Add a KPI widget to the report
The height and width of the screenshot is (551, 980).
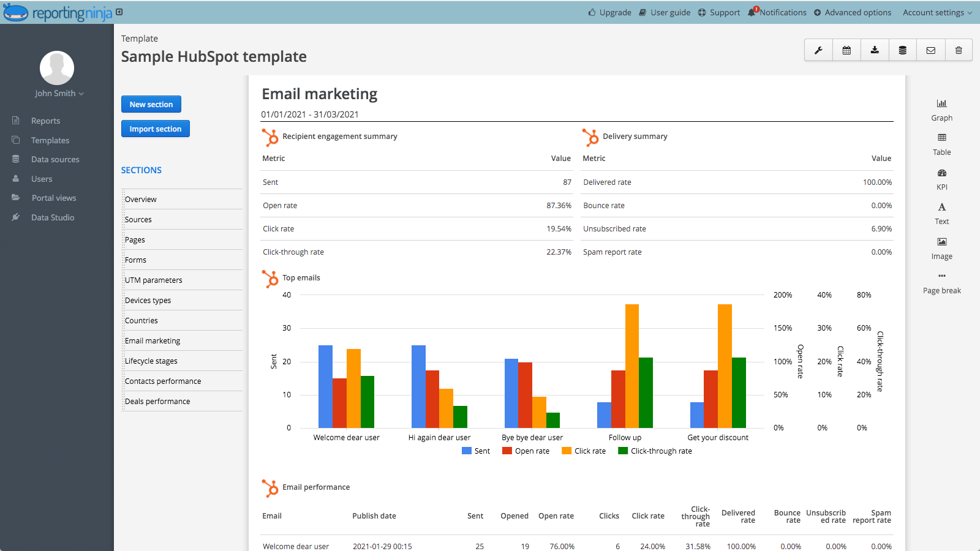[x=941, y=179]
